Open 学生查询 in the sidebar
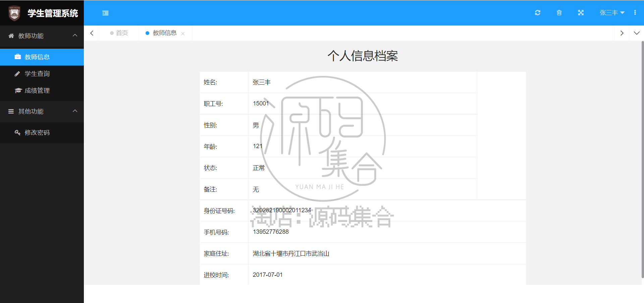644x303 pixels. point(42,74)
